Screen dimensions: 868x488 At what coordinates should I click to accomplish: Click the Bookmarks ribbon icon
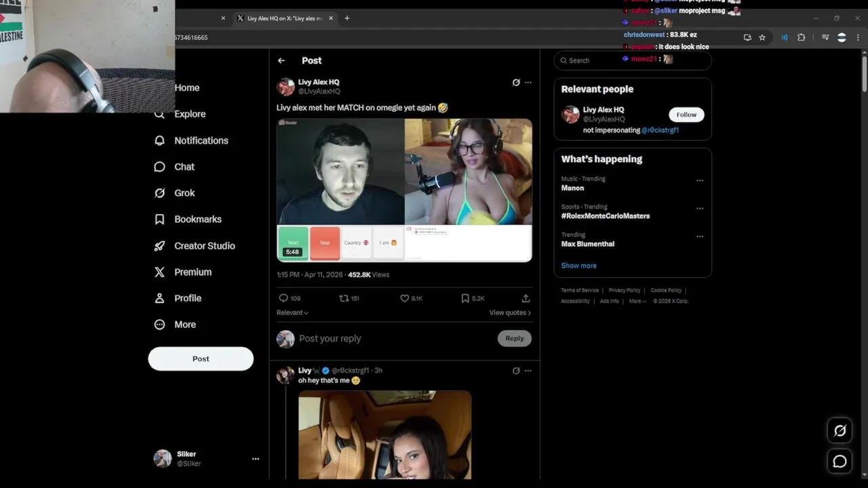(159, 219)
